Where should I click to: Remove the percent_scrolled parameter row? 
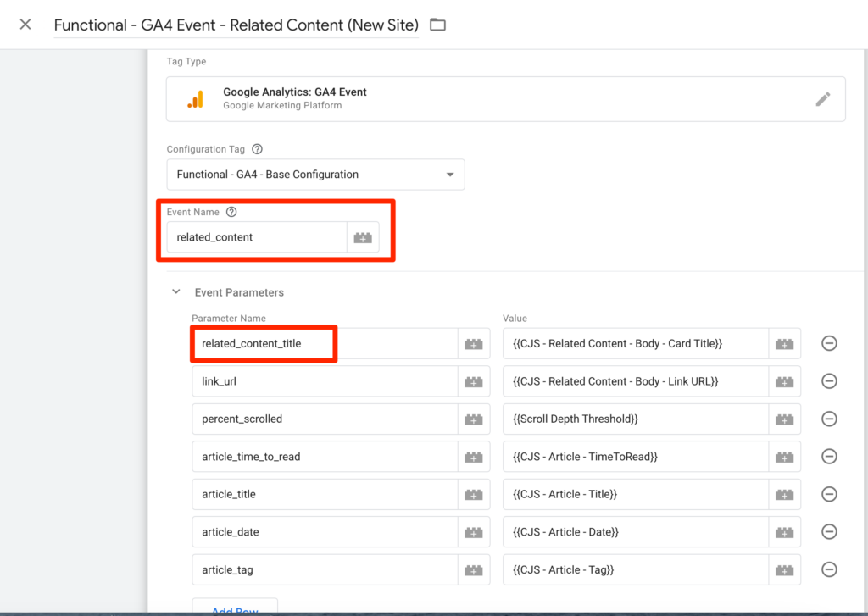coord(829,419)
